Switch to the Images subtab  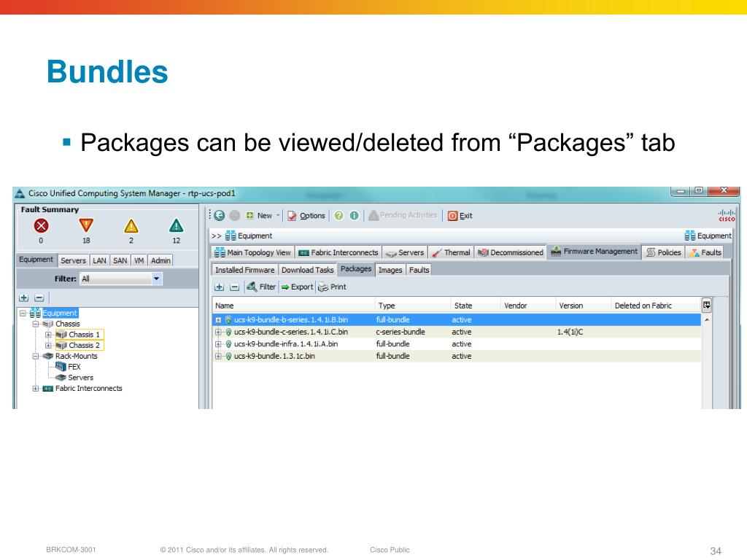point(390,270)
